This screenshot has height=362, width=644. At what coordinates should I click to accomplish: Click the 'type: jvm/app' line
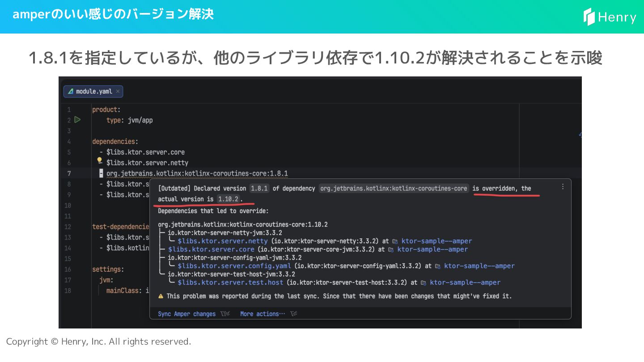130,120
